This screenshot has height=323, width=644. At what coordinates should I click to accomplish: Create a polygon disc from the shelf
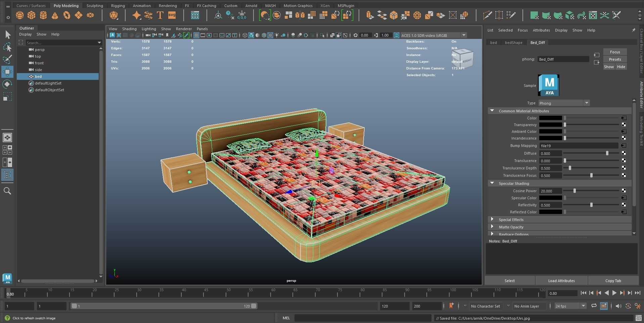(x=90, y=15)
